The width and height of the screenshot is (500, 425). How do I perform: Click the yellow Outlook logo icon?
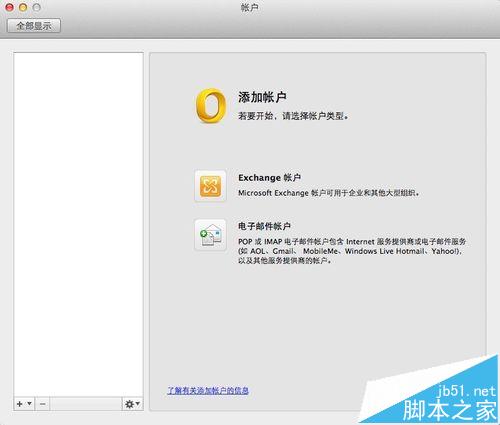pos(210,105)
